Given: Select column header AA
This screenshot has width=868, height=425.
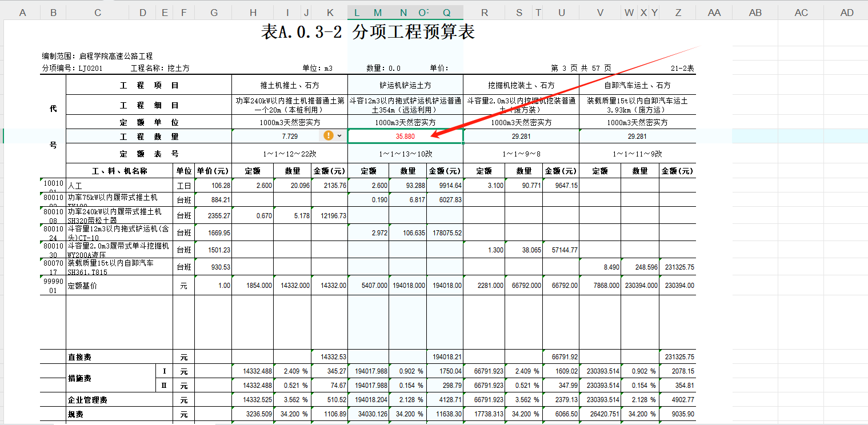Looking at the screenshot, I should tap(714, 13).
